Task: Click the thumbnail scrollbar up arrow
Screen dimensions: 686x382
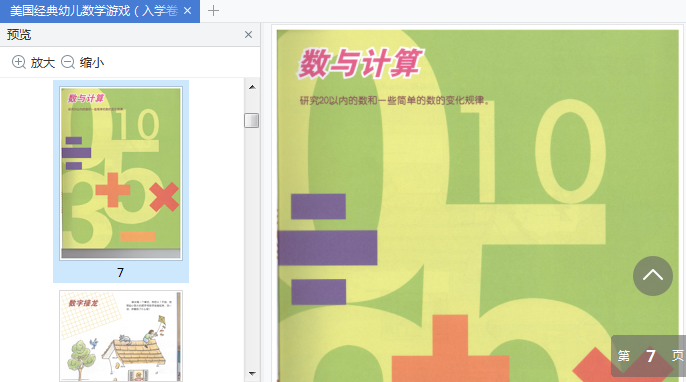Action: pos(252,87)
